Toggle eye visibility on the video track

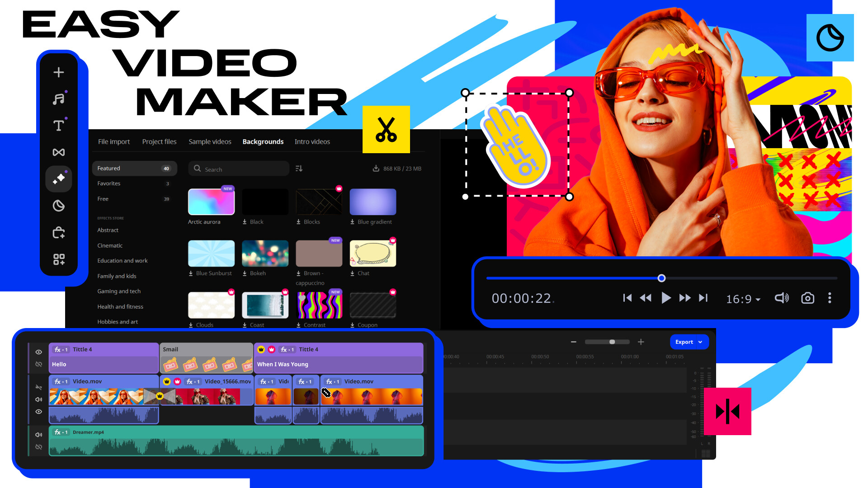coord(39,412)
